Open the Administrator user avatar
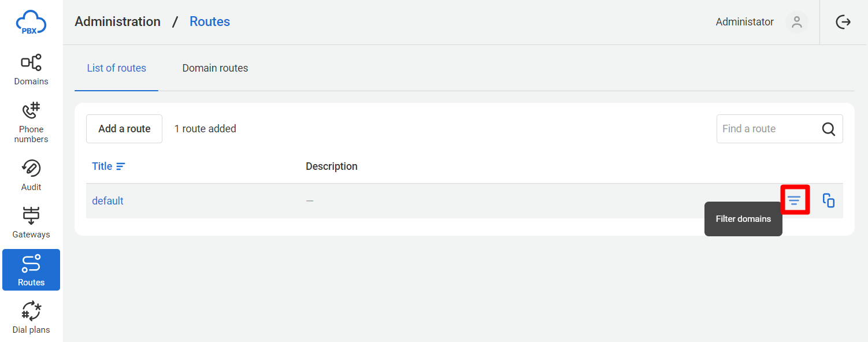The image size is (868, 342). point(797,22)
